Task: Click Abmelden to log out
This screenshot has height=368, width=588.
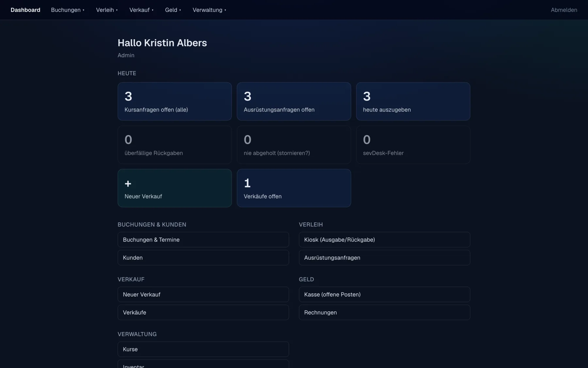Action: point(564,10)
